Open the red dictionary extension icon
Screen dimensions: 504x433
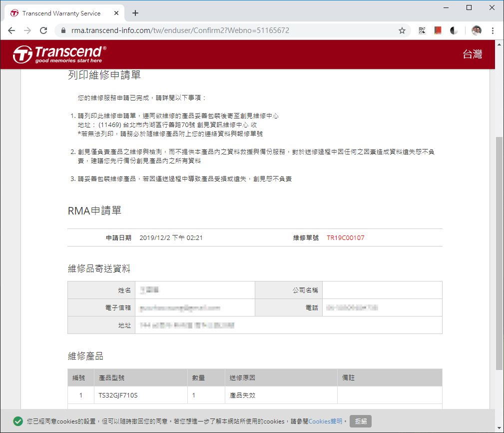[438, 30]
